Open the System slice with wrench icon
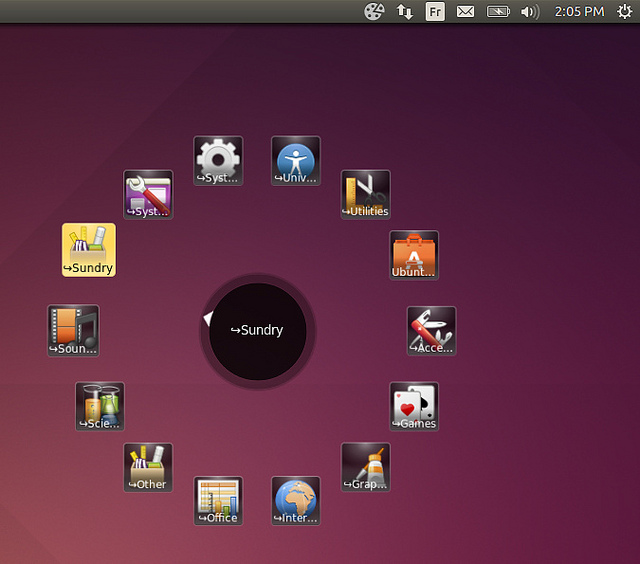 coord(148,194)
